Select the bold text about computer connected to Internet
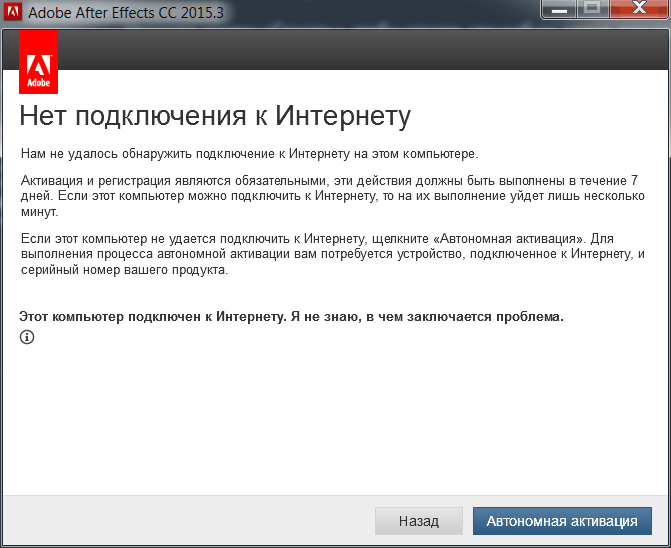The width and height of the screenshot is (671, 548). click(291, 317)
